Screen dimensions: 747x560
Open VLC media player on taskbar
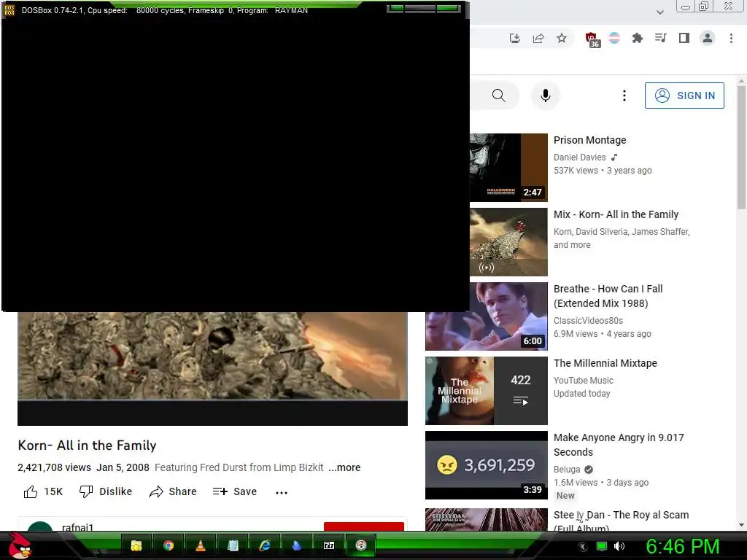pyautogui.click(x=200, y=545)
